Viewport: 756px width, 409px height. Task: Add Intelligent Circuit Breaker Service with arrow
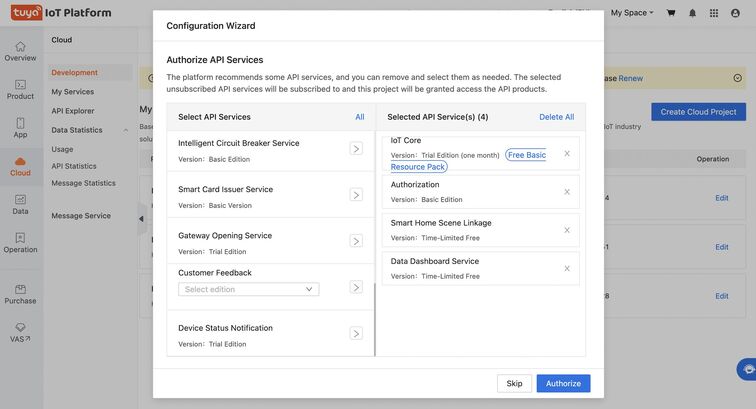tap(356, 149)
